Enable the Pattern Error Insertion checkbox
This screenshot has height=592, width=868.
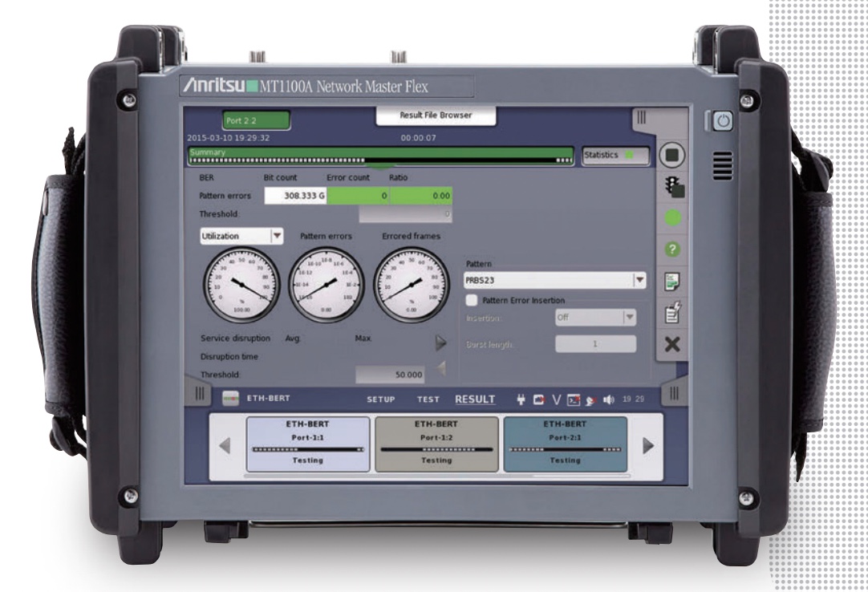click(x=471, y=299)
